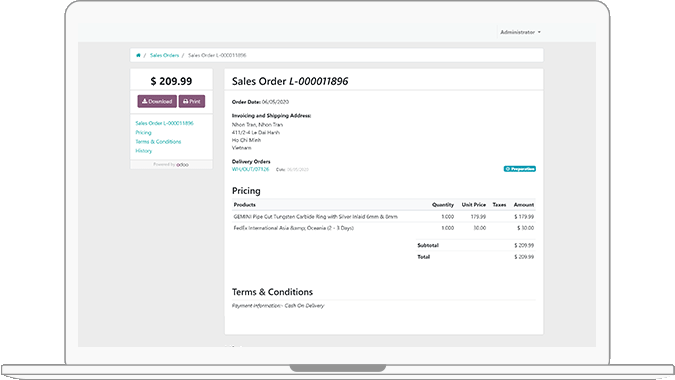Click the Subtotal $ 209.99 value
The image size is (675, 380).
(524, 245)
